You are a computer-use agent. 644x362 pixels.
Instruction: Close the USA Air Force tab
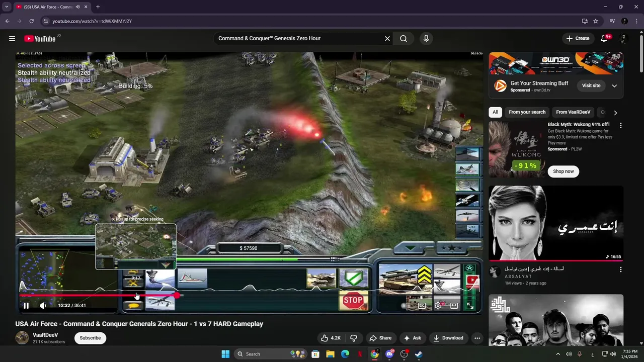point(86,7)
